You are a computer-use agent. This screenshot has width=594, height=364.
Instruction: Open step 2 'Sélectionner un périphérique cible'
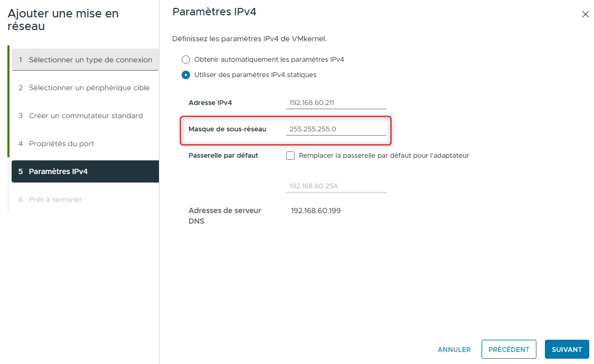tap(84, 88)
